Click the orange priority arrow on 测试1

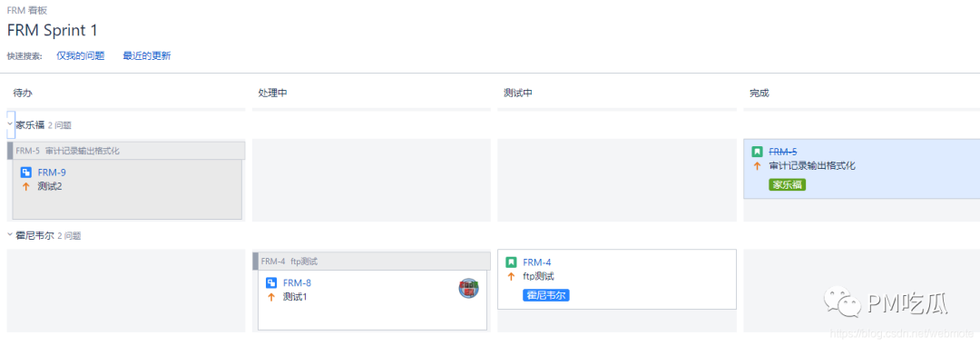point(271,297)
